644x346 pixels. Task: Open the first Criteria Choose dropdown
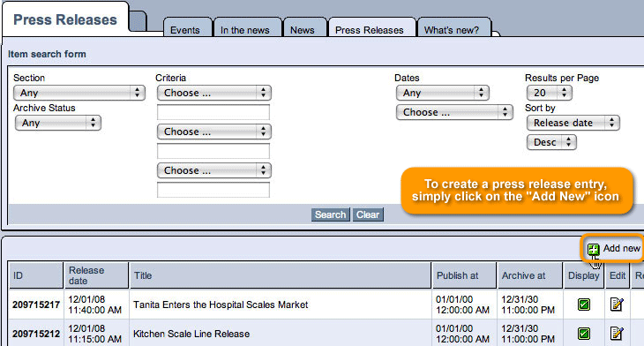pyautogui.click(x=214, y=93)
